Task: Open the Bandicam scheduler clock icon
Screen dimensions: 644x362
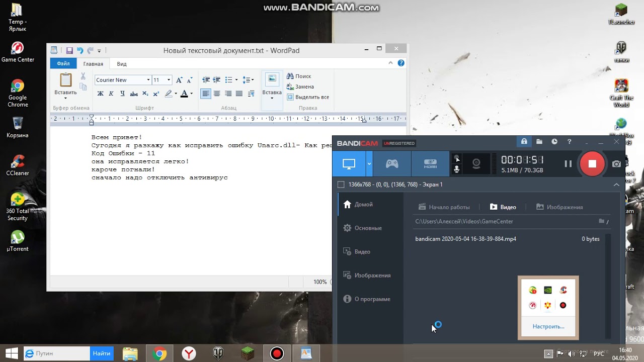Action: pos(554,142)
